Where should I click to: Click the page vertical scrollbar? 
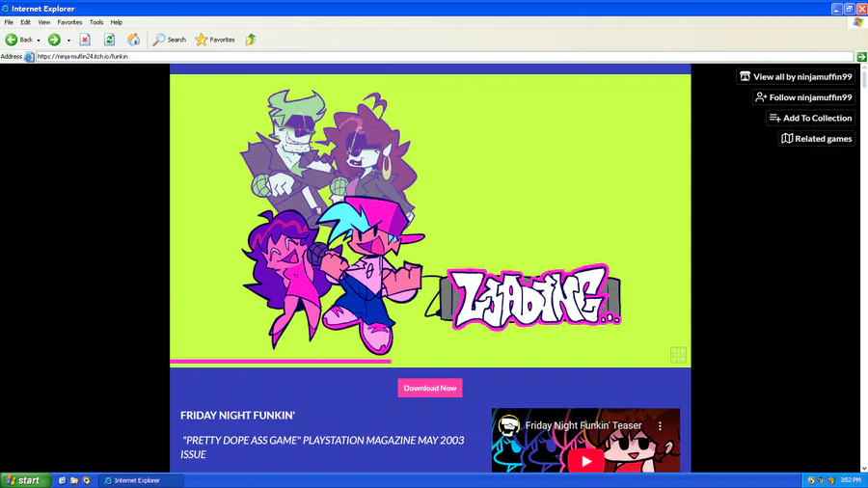(x=863, y=80)
